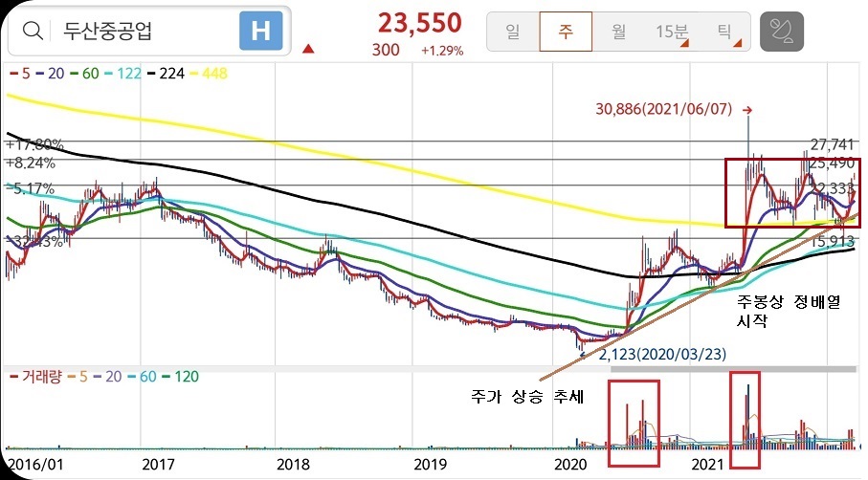Toggle the volume 5 average legend
Image resolution: width=868 pixels, height=480 pixels.
(78, 377)
